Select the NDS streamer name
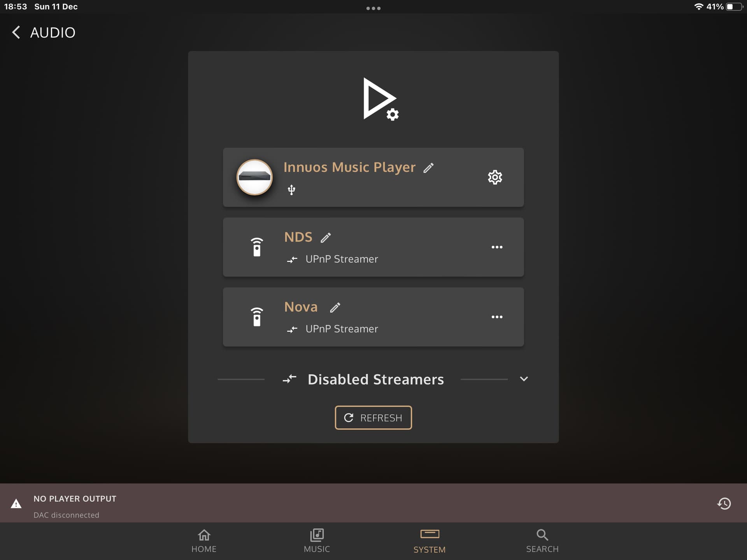 298,237
